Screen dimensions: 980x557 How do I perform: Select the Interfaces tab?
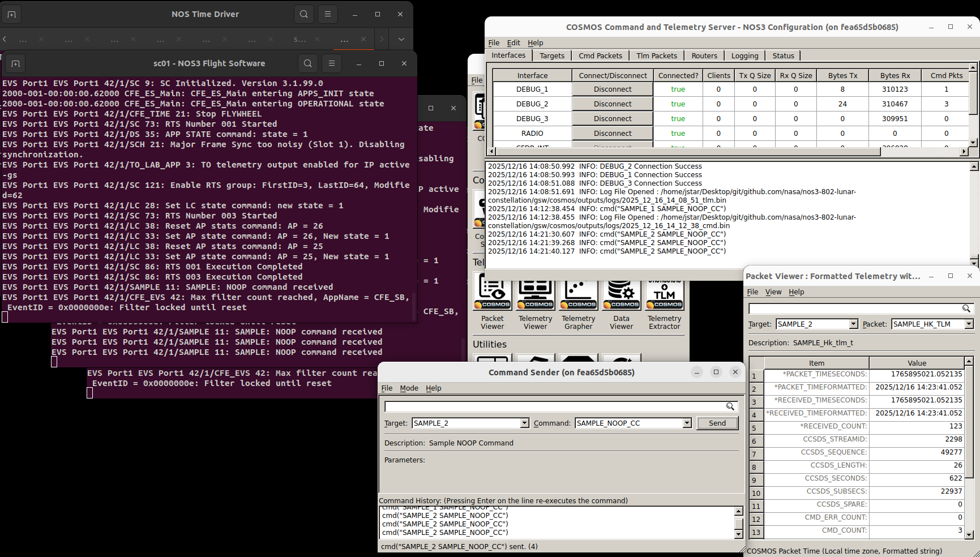coord(508,55)
